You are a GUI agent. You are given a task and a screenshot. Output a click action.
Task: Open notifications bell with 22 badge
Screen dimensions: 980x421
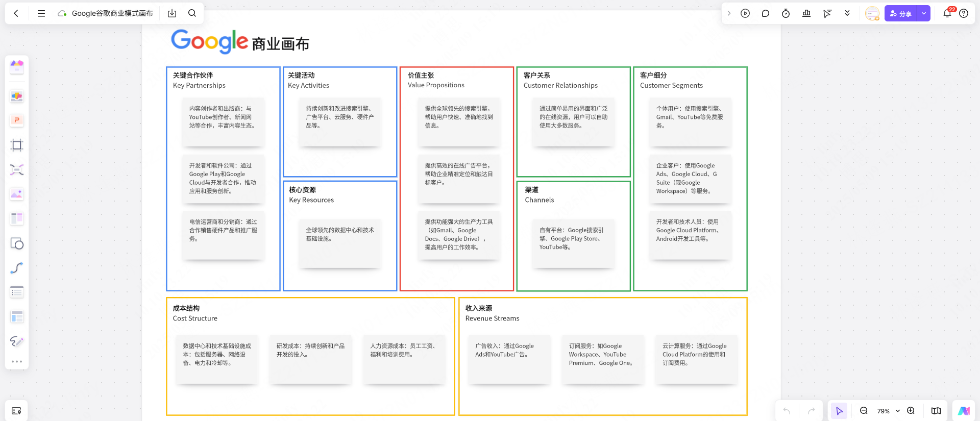(x=947, y=13)
